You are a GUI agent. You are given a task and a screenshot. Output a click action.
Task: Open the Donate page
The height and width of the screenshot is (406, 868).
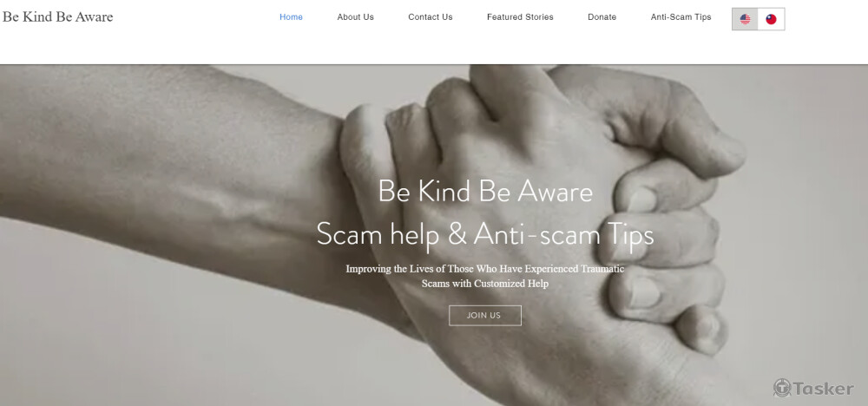point(602,17)
